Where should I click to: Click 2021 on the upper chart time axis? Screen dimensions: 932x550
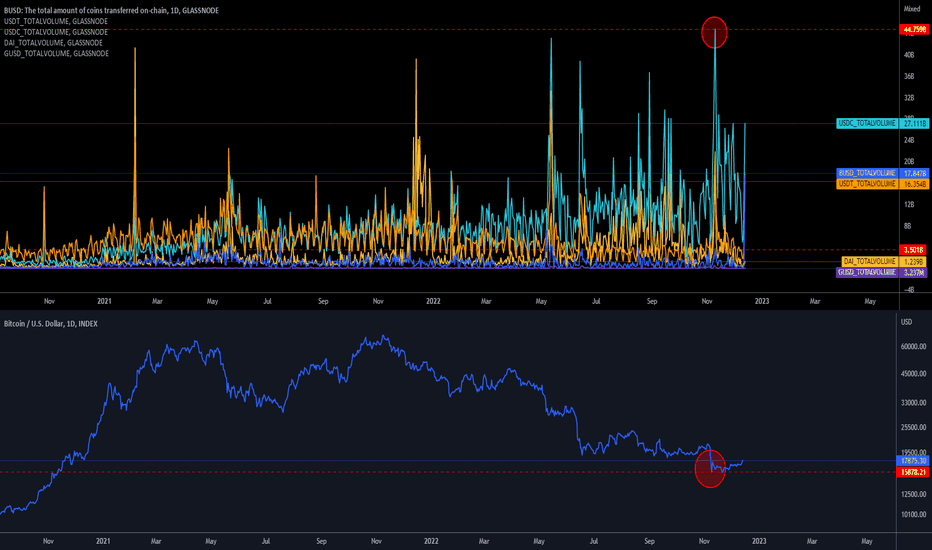(x=104, y=301)
